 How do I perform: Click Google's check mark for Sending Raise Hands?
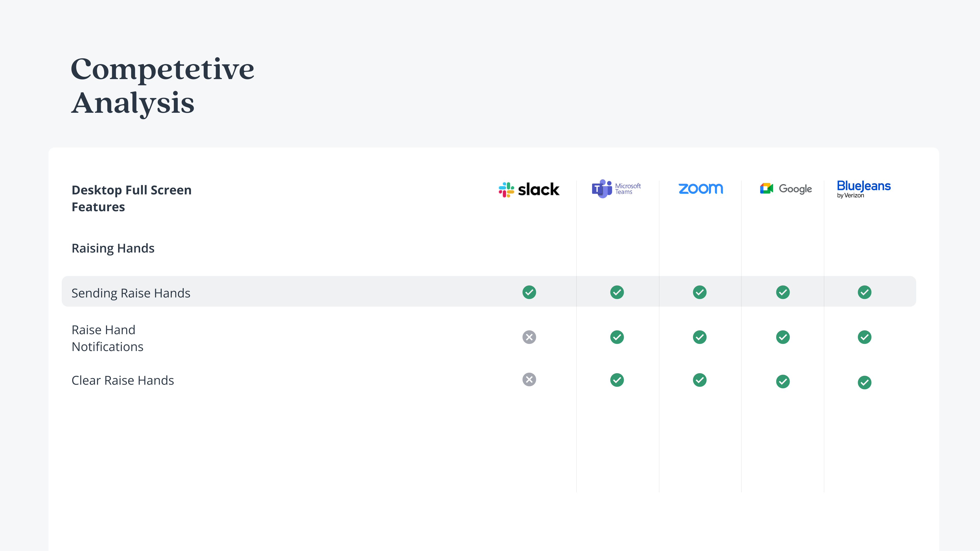tap(783, 292)
